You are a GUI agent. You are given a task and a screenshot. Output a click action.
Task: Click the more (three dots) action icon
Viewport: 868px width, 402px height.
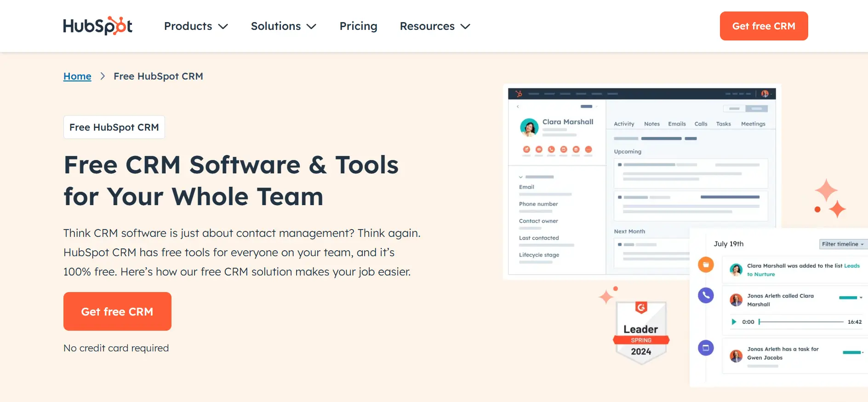coord(588,149)
